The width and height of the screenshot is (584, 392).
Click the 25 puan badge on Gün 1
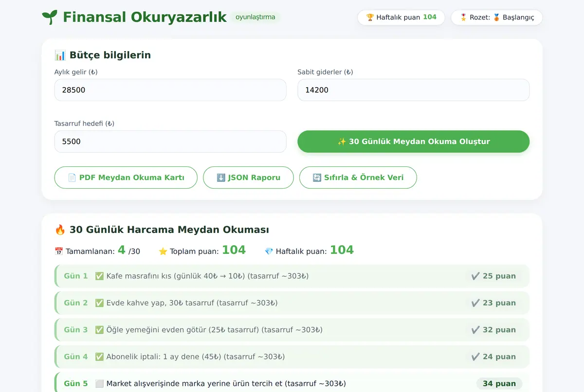tap(493, 276)
